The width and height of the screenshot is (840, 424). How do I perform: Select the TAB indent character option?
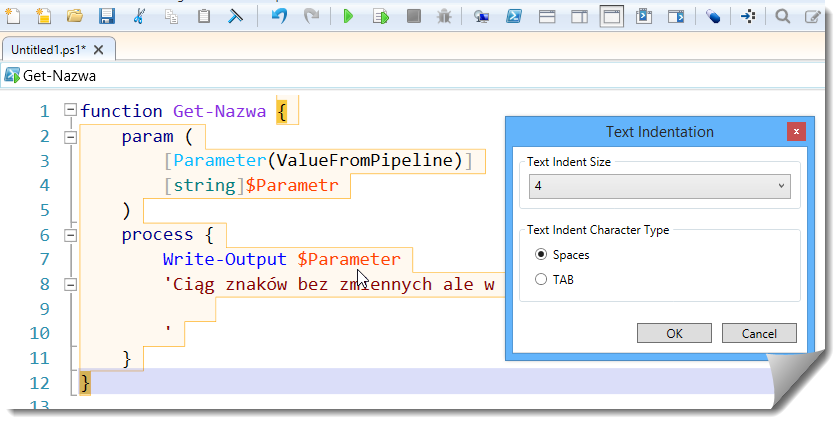click(x=541, y=280)
